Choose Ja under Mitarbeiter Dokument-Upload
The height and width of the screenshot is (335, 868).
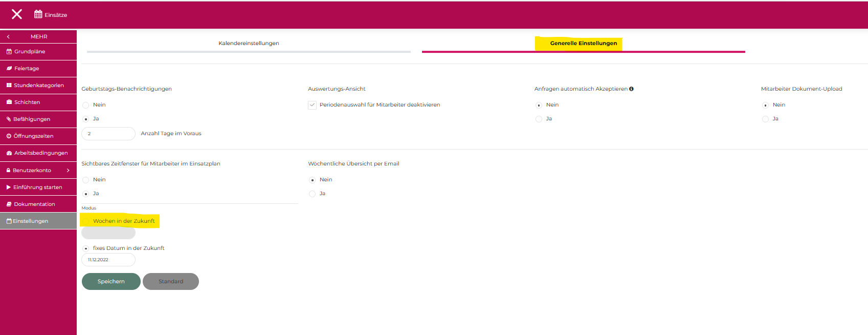(x=765, y=119)
